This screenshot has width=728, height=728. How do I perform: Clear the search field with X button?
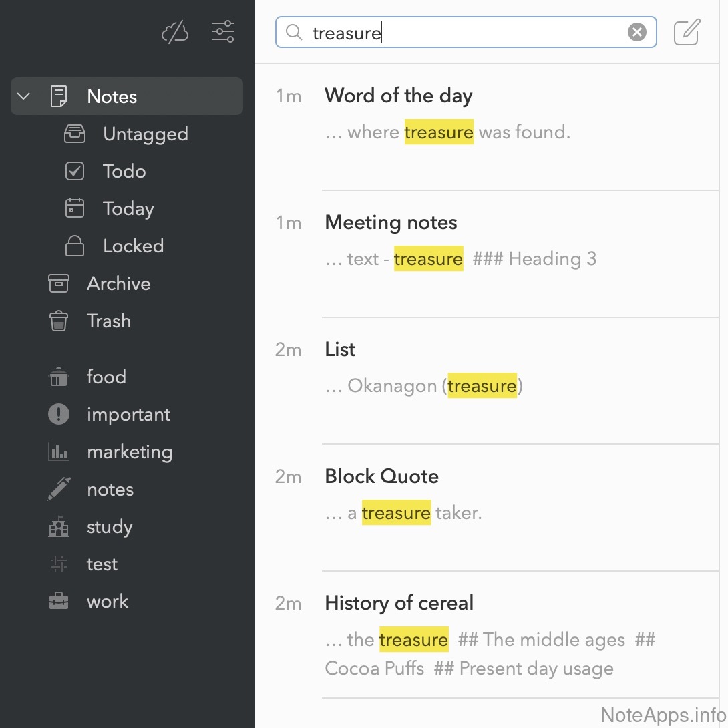click(x=637, y=33)
